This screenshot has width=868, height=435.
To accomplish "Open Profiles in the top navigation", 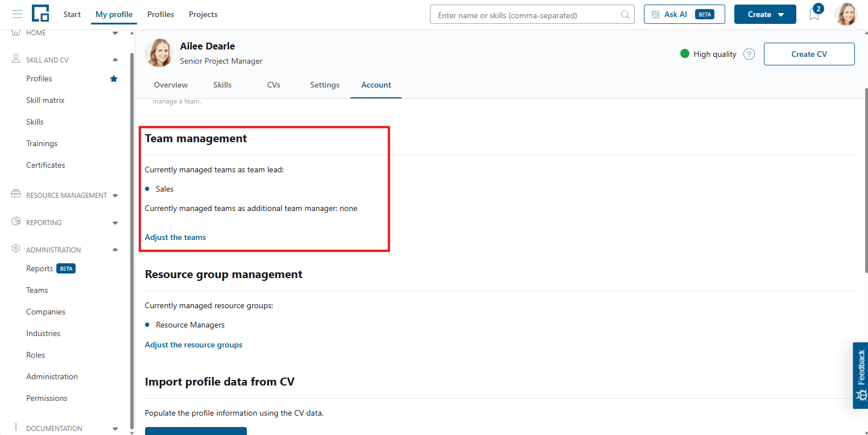I will pyautogui.click(x=160, y=14).
